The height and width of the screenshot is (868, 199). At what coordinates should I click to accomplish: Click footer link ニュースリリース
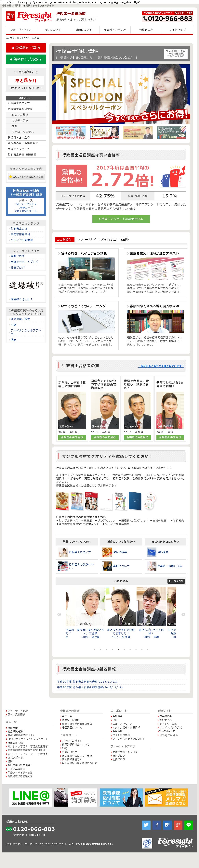tap(122, 724)
